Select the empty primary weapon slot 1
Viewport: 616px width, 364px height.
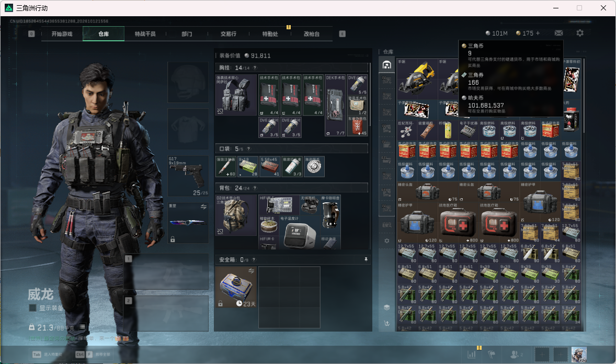[x=166, y=272]
